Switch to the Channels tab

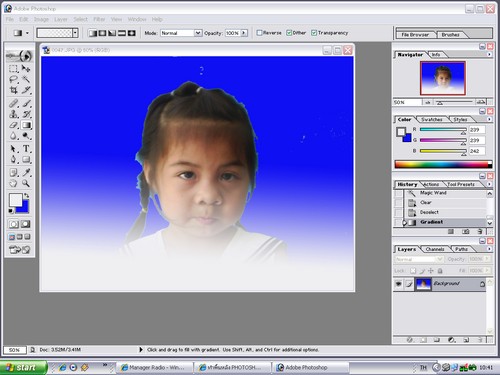435,249
